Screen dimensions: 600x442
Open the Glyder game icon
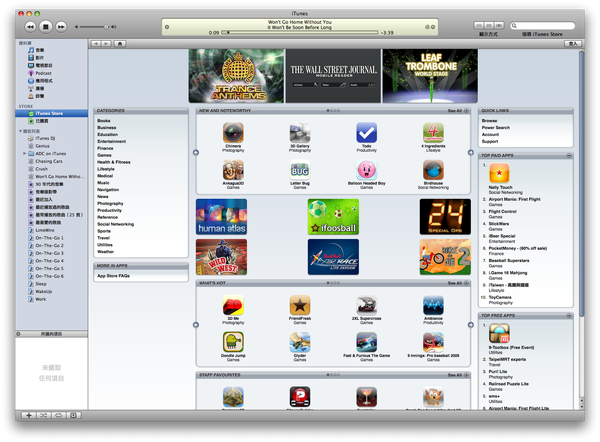(x=300, y=342)
